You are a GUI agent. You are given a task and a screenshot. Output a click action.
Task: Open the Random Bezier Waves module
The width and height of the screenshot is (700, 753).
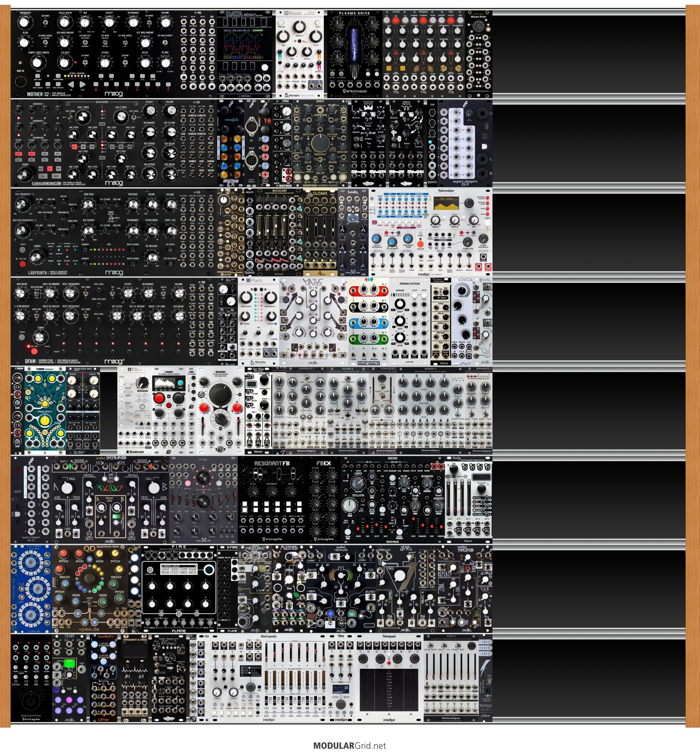(x=83, y=411)
